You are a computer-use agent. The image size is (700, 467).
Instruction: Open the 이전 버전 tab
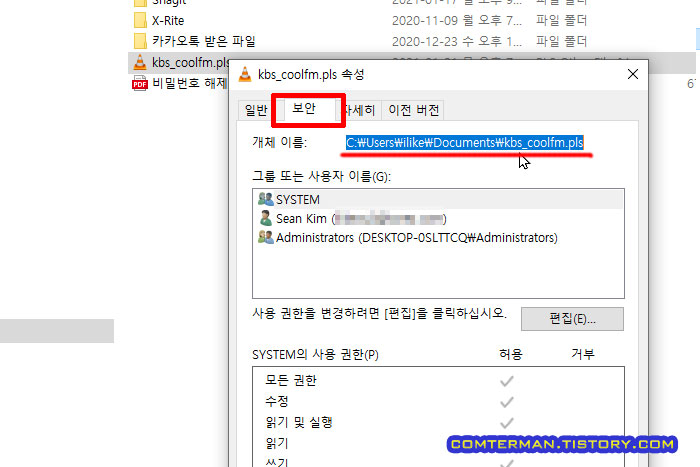(x=413, y=110)
